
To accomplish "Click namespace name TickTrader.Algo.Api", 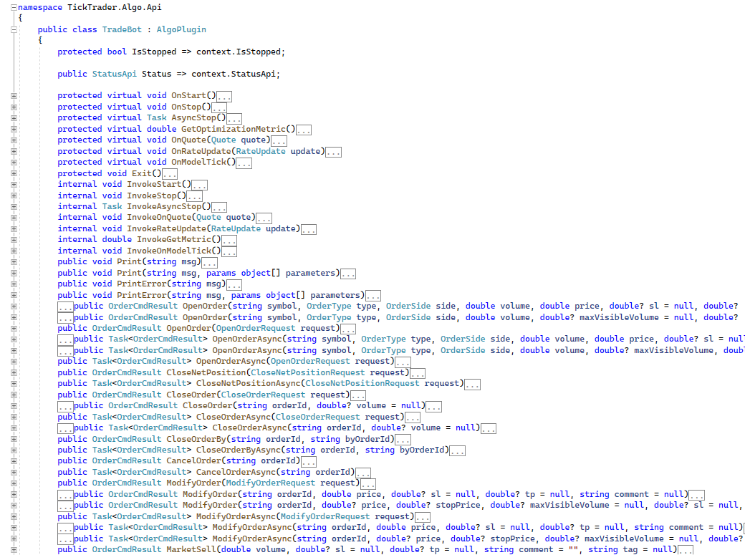I will tap(114, 8).
